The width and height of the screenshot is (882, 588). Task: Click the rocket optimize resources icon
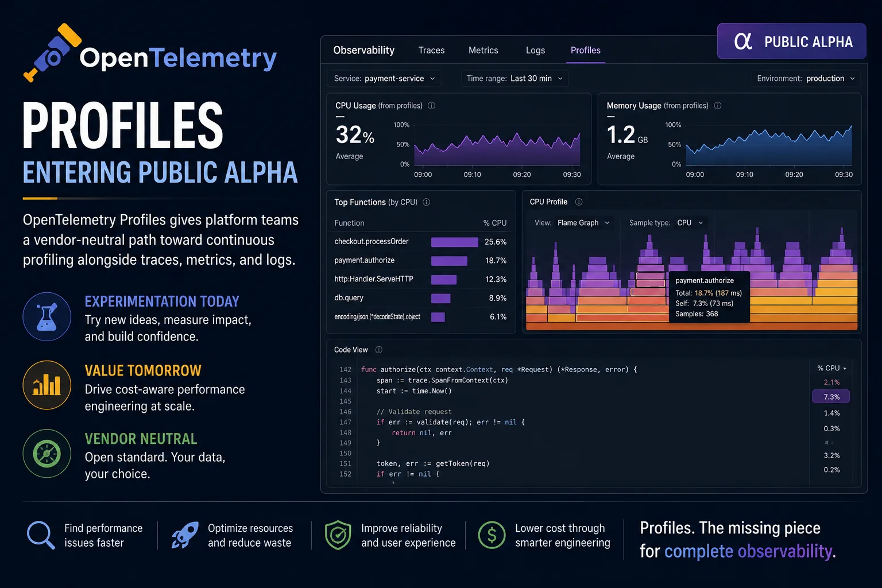click(185, 535)
